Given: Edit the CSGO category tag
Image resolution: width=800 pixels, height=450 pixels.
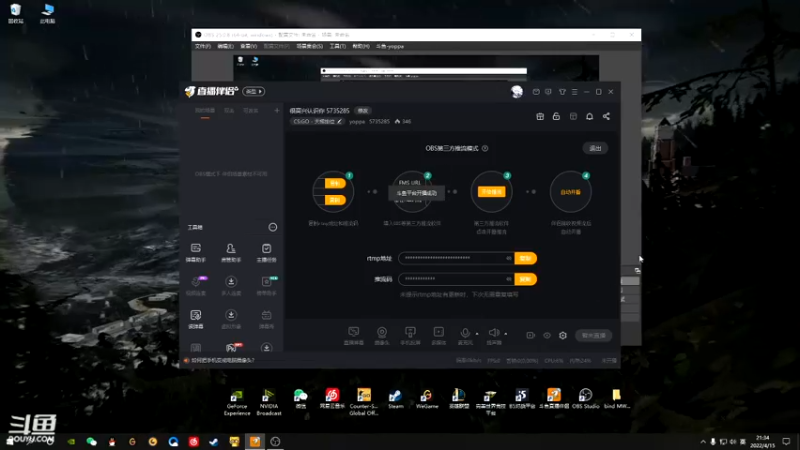Looking at the screenshot, I should (316, 121).
